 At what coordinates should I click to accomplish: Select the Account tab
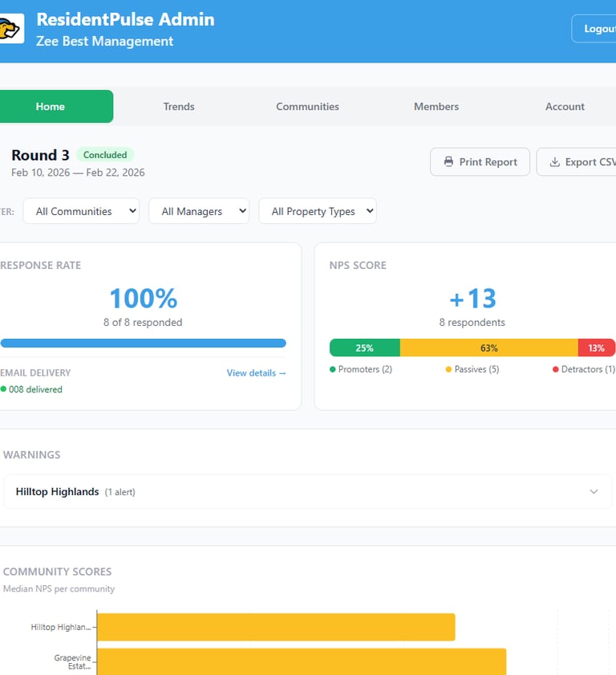pos(565,106)
